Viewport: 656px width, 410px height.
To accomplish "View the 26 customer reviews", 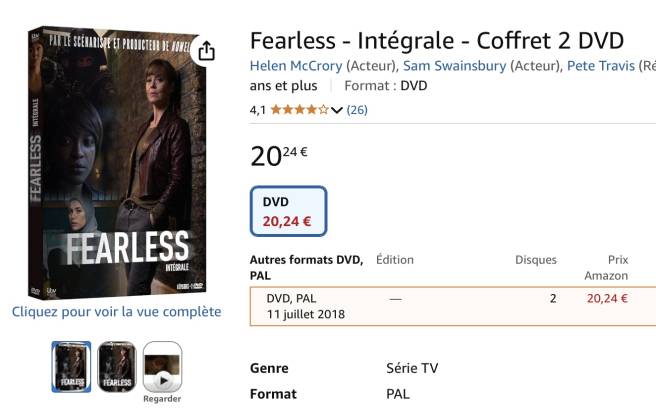I will [x=357, y=110].
